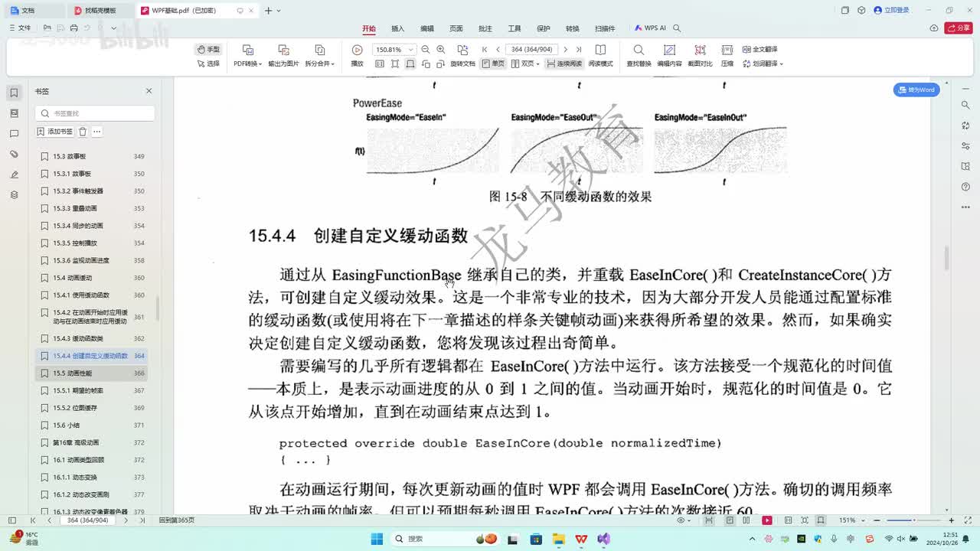Close the 书签 bookmarks panel
Screen dimensions: 980x551
pos(149,91)
